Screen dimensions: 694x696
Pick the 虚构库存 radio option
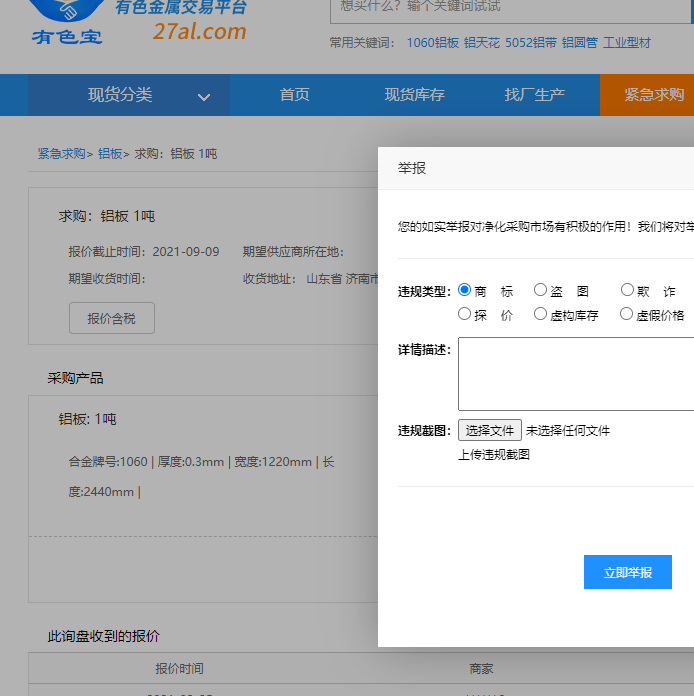[x=540, y=314]
